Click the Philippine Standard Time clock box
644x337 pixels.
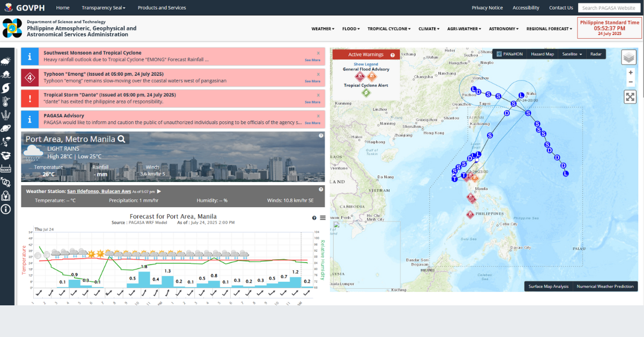[x=610, y=28]
